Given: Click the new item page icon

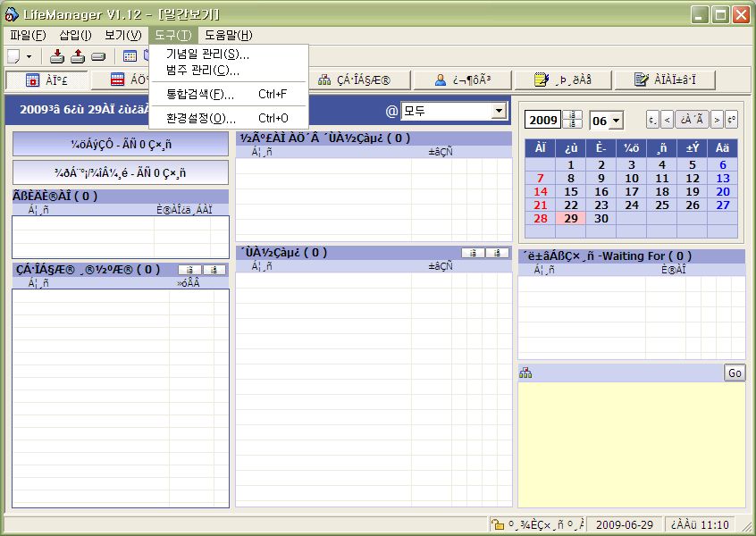Looking at the screenshot, I should tap(13, 57).
